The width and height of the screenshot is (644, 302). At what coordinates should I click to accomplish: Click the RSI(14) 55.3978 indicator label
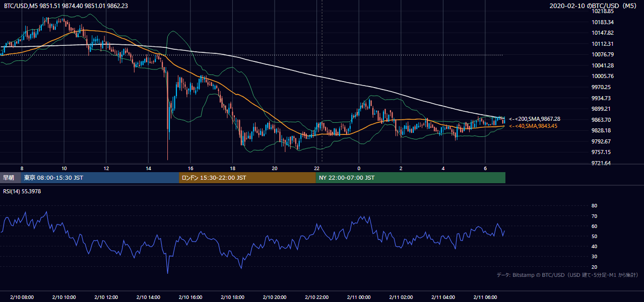22,191
